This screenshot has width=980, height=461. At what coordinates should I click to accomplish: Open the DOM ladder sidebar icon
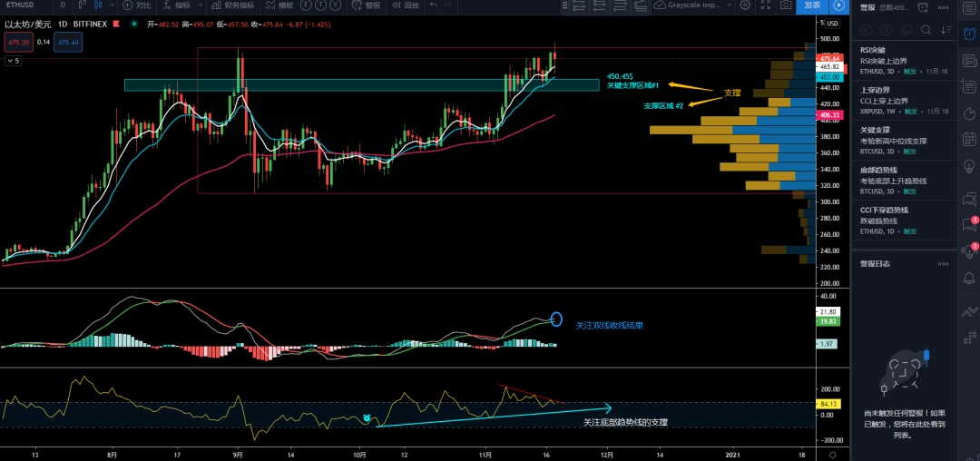[969, 337]
